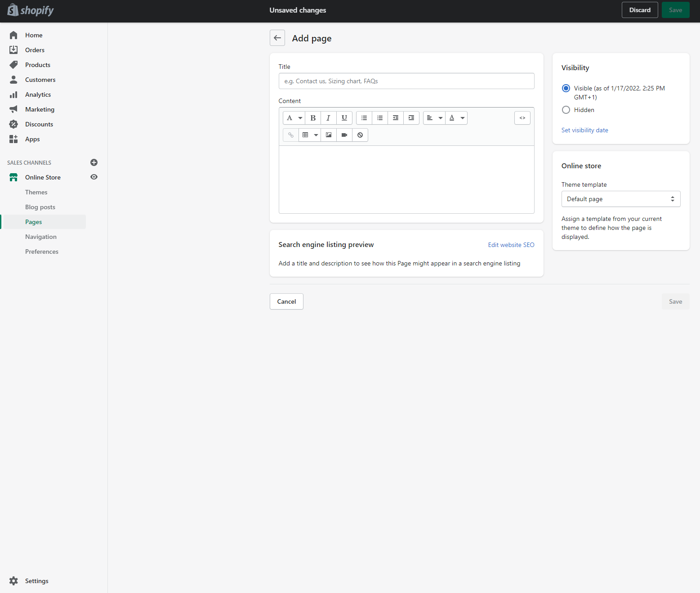Click the insert video icon
700x593 pixels.
pos(344,135)
